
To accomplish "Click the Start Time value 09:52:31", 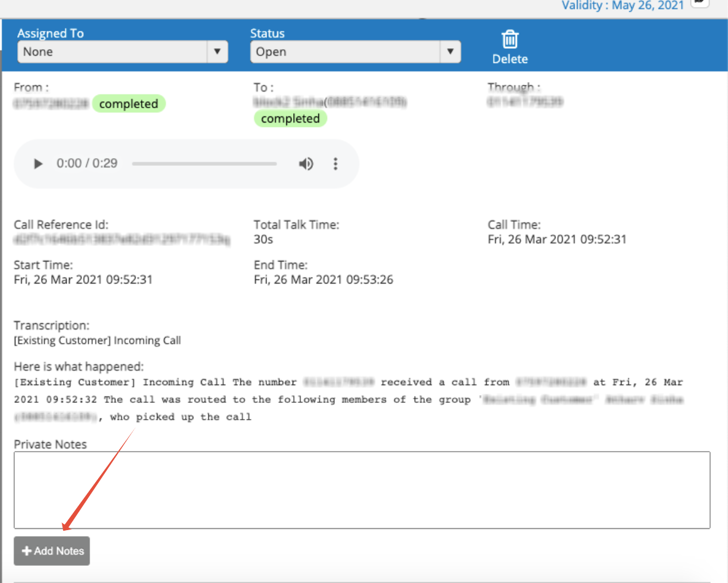I will [x=83, y=280].
